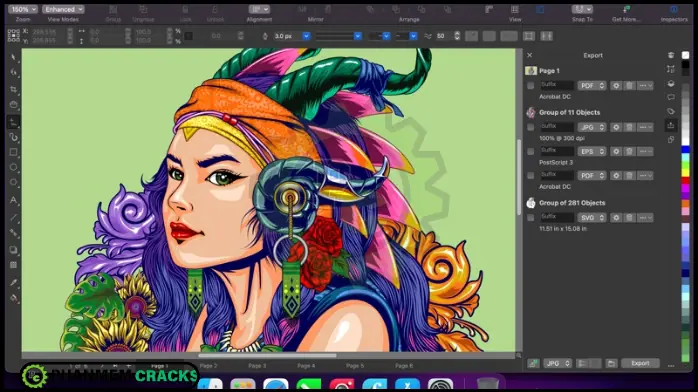The width and height of the screenshot is (698, 392).
Task: Open Export docker more options ellipsis
Action: 671,366
